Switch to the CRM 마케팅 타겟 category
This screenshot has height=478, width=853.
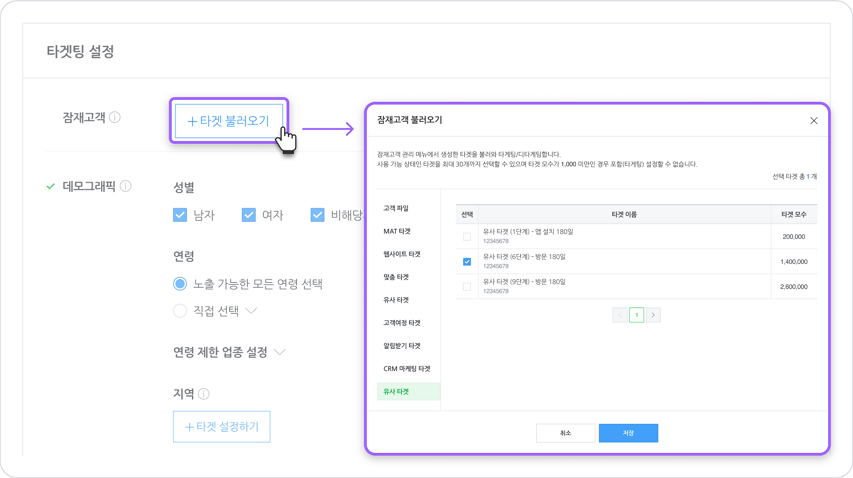406,369
